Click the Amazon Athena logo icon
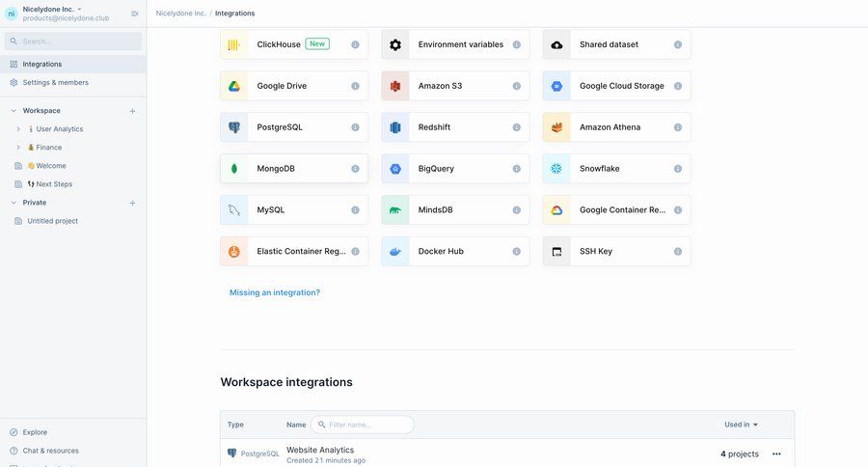 [x=556, y=127]
